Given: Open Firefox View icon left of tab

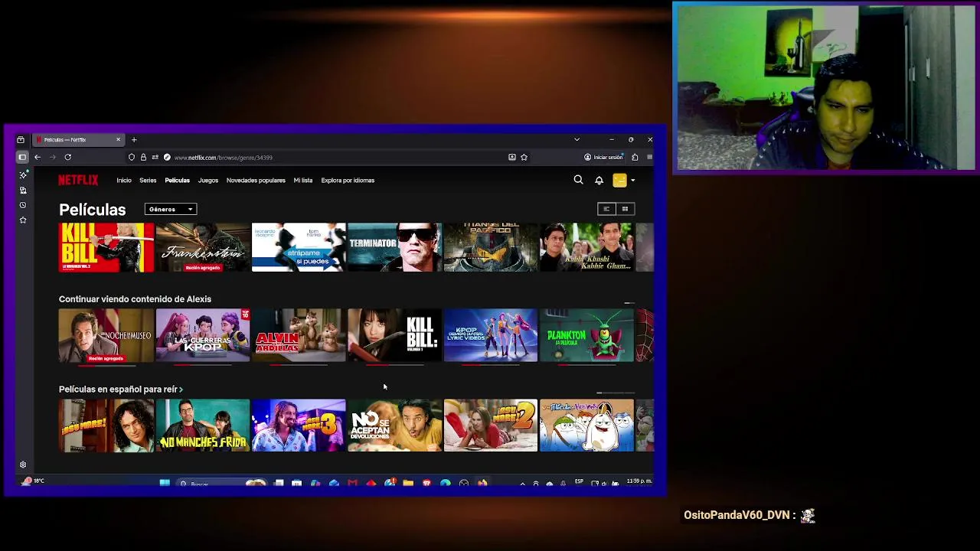Looking at the screenshot, I should point(21,140).
